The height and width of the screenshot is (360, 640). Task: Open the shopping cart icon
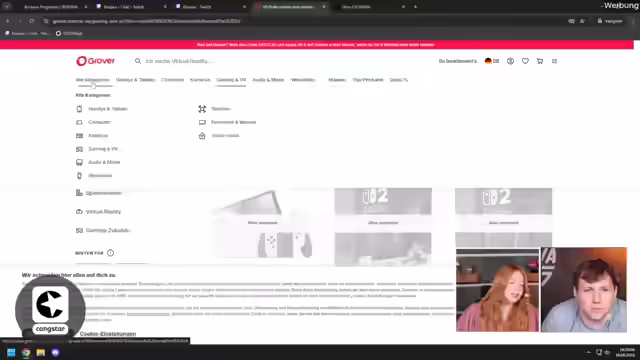tap(540, 61)
